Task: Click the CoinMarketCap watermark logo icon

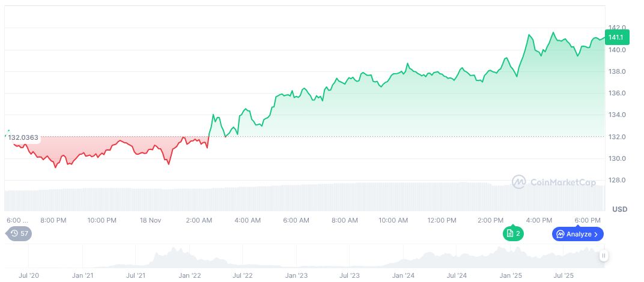Action: point(519,181)
